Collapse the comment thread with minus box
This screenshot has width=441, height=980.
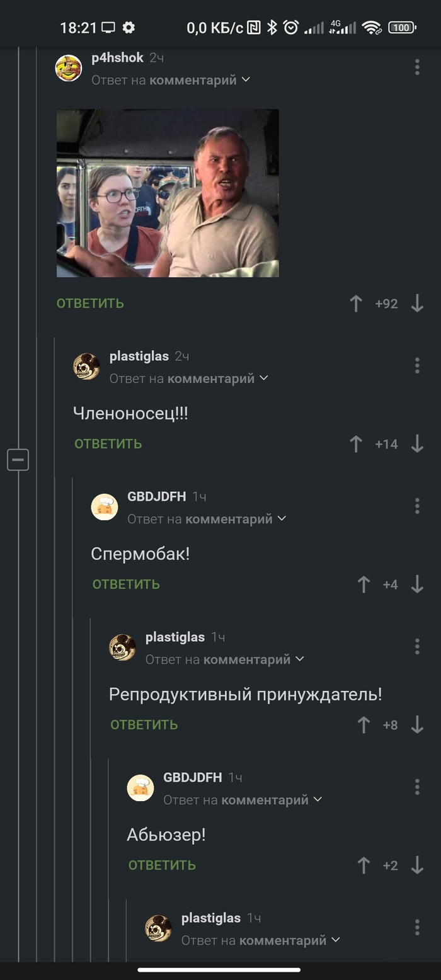pos(18,460)
